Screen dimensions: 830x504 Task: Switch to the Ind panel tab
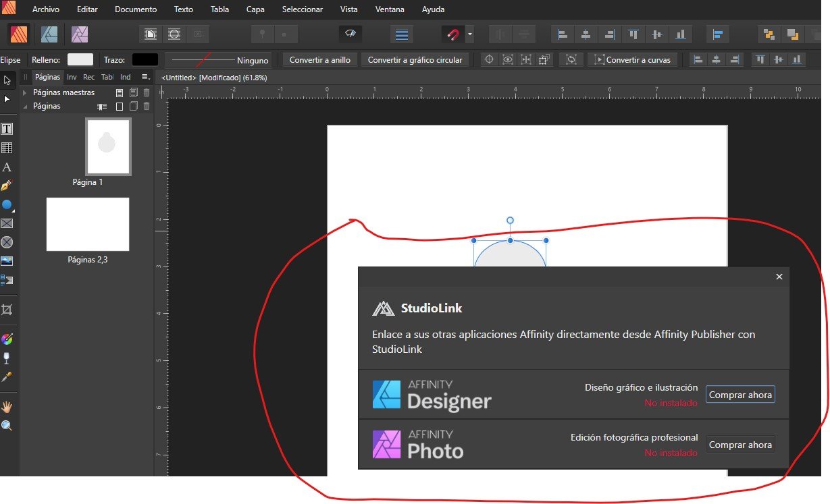click(x=126, y=77)
